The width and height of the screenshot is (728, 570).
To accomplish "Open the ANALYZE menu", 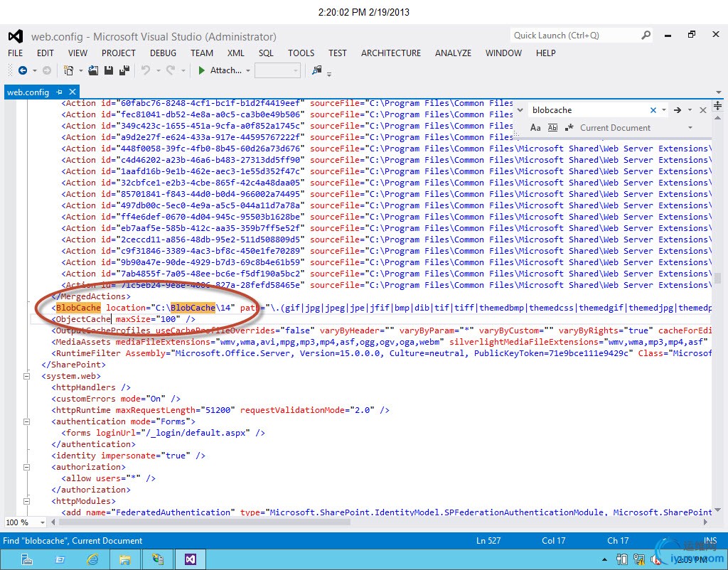I will tap(453, 53).
